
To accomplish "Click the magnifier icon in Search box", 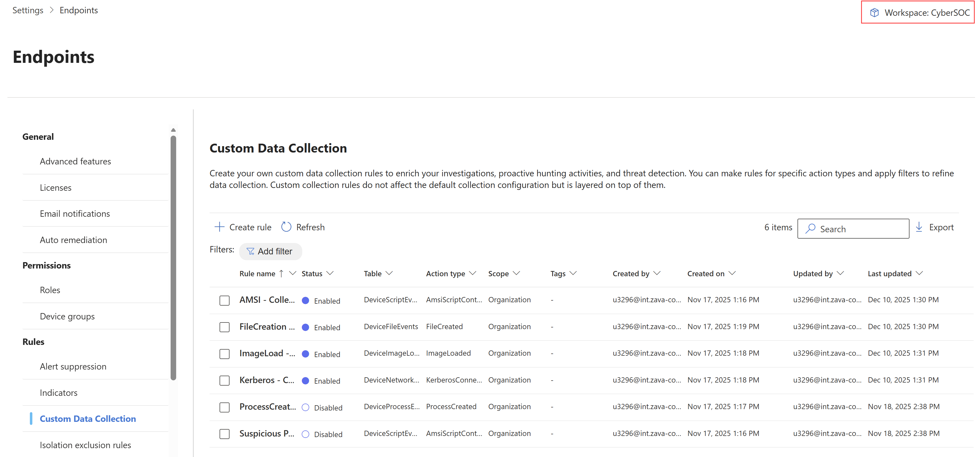I will click(810, 229).
